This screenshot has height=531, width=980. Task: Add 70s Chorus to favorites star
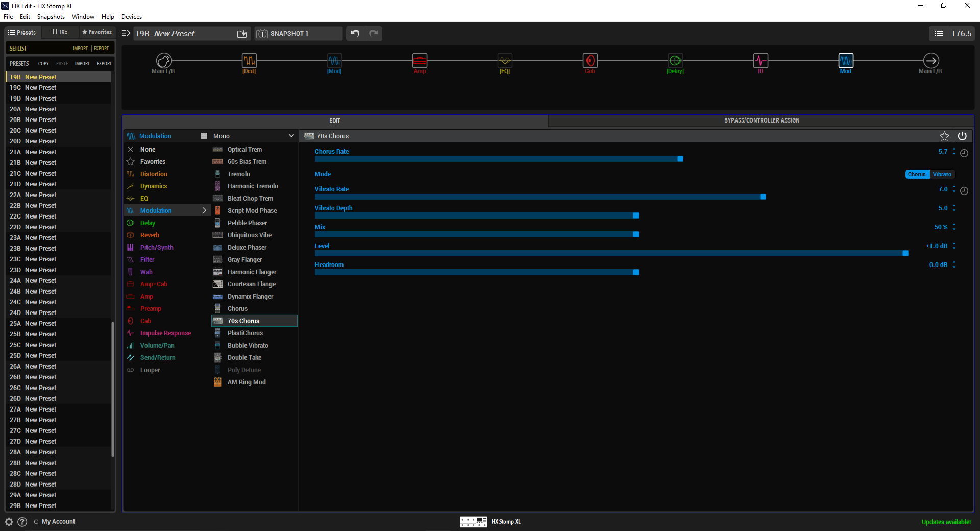point(944,136)
